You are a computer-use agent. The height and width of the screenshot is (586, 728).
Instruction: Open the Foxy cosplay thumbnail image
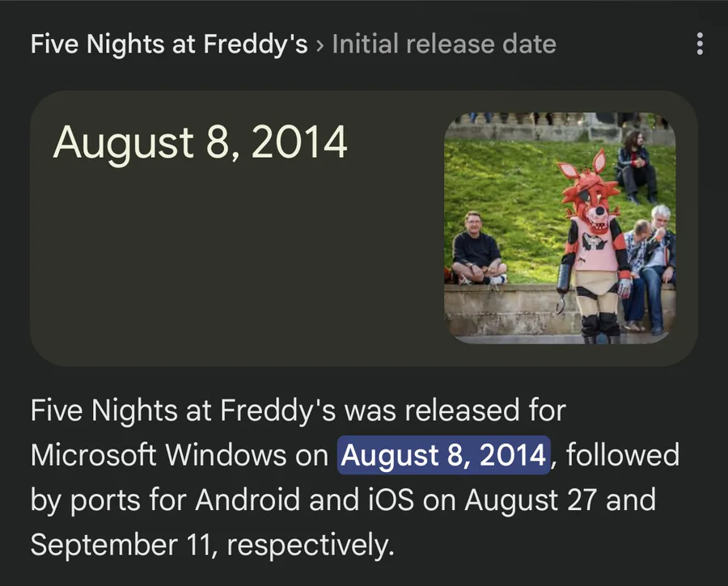(x=560, y=228)
